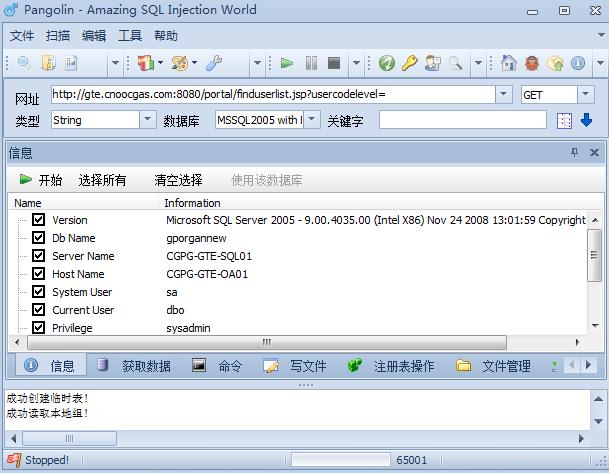Uncheck the Db Name checkbox
Viewport: 609px width, 473px height.
point(38,237)
